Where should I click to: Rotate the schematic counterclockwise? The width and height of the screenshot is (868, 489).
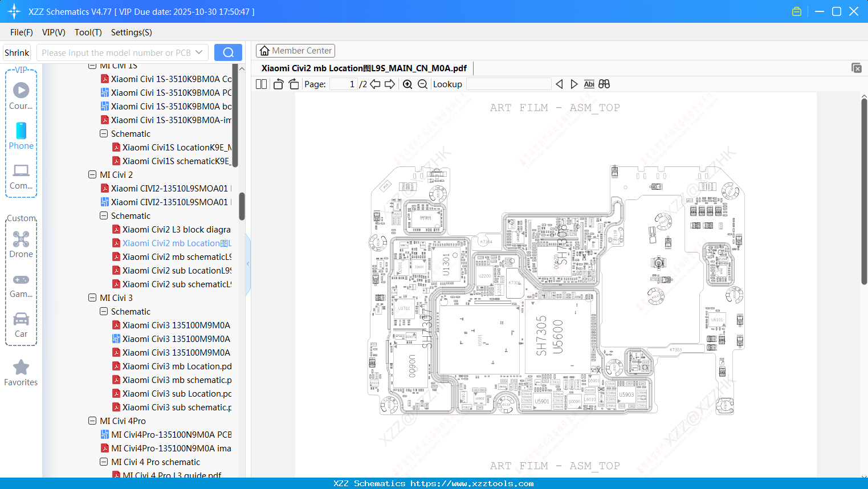[x=278, y=84]
